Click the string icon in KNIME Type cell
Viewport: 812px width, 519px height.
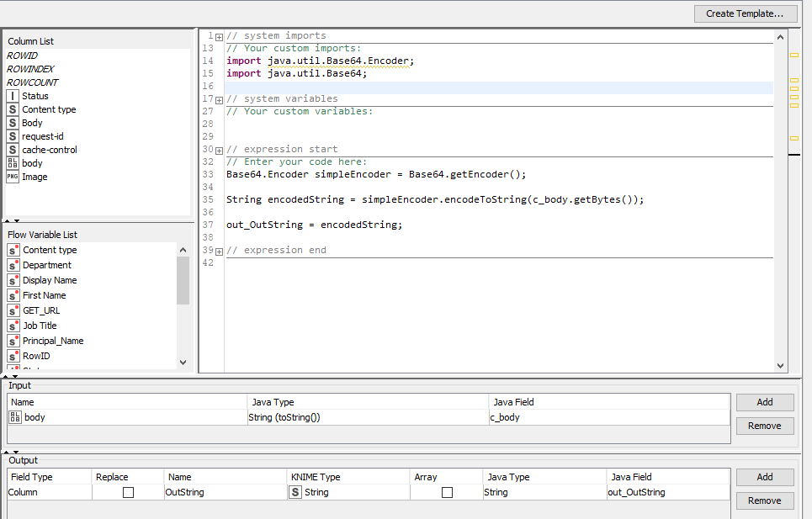click(x=295, y=492)
